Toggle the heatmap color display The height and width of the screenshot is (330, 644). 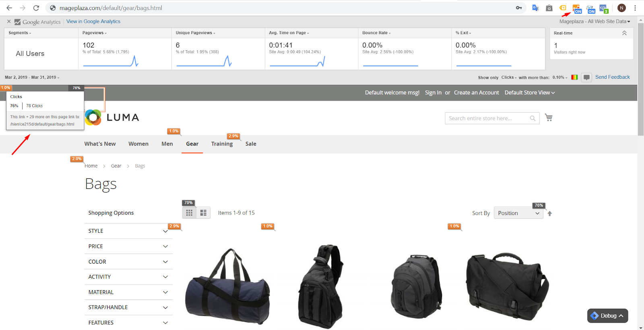pyautogui.click(x=574, y=78)
